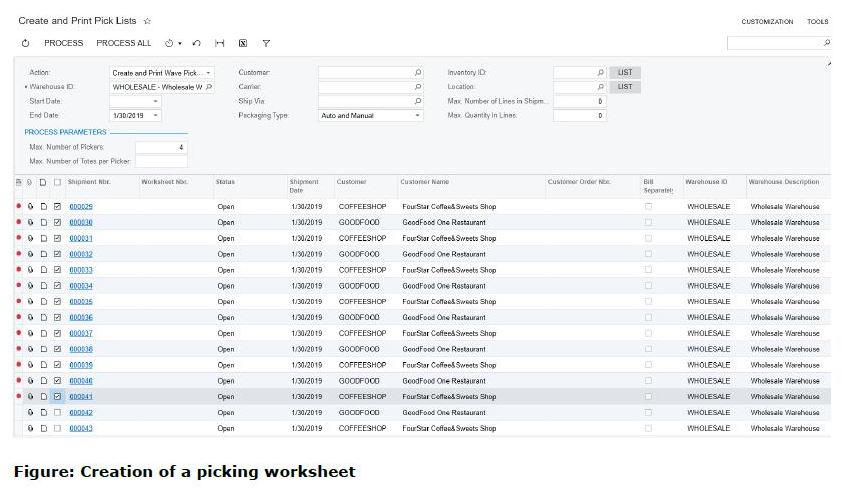Click Max. Number of Lines in Shipment field
The width and height of the screenshot is (842, 492).
[x=579, y=101]
